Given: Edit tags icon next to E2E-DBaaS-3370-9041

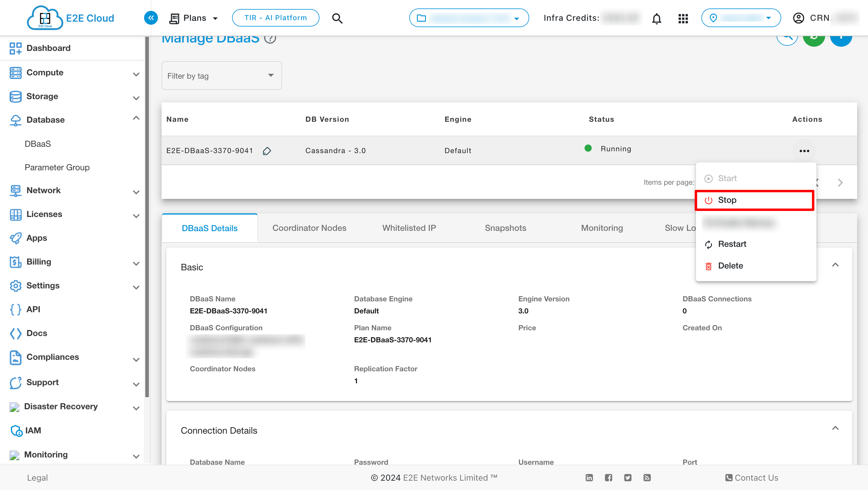Looking at the screenshot, I should tap(267, 151).
